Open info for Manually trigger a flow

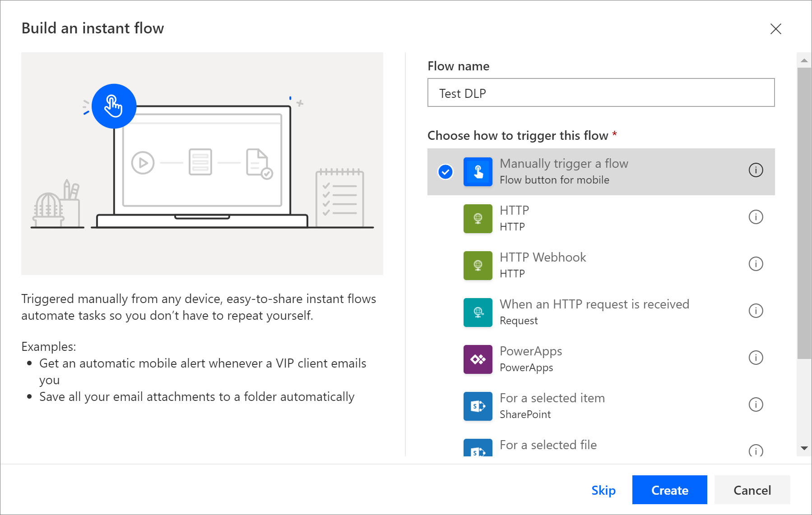pyautogui.click(x=756, y=170)
